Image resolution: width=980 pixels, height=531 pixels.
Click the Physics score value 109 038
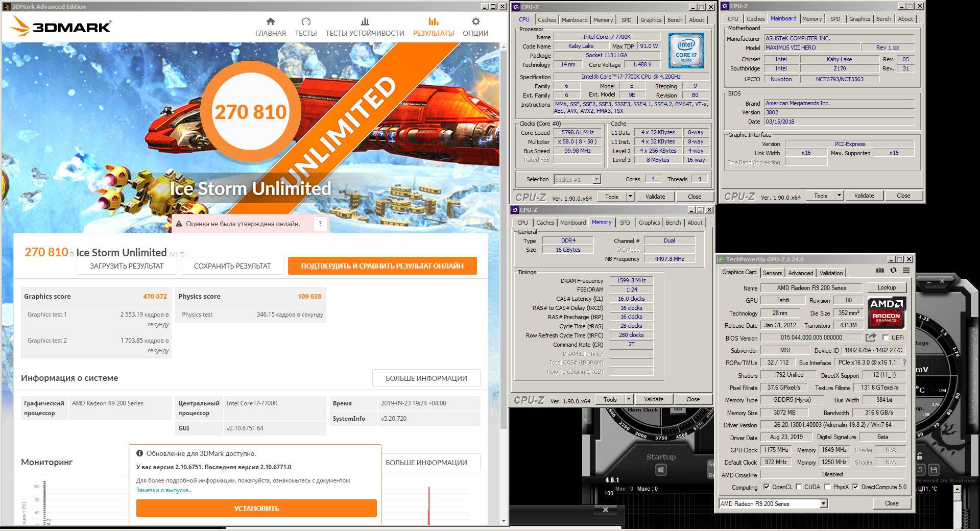[x=309, y=296]
